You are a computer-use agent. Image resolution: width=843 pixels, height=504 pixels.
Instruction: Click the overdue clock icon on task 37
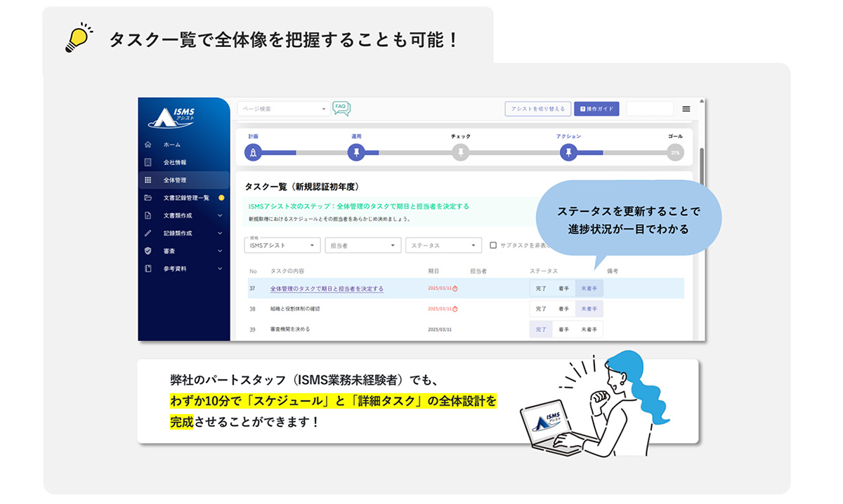tap(455, 289)
